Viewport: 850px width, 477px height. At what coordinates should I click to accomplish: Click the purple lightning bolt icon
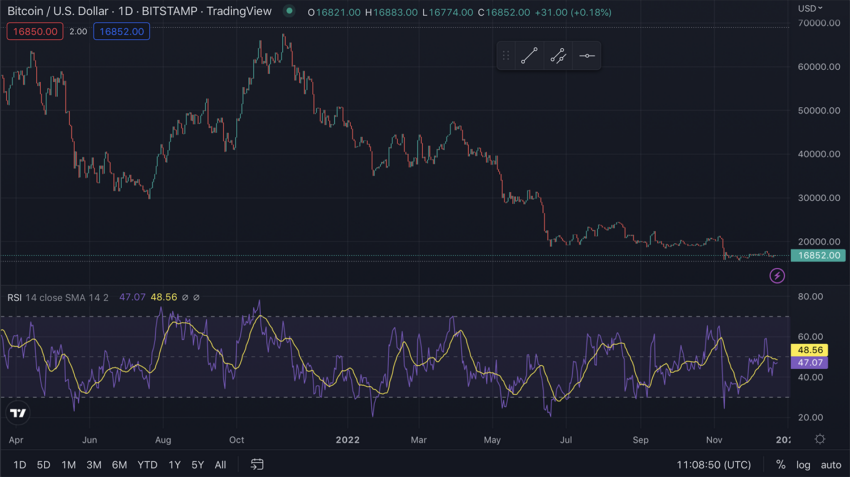[777, 276]
